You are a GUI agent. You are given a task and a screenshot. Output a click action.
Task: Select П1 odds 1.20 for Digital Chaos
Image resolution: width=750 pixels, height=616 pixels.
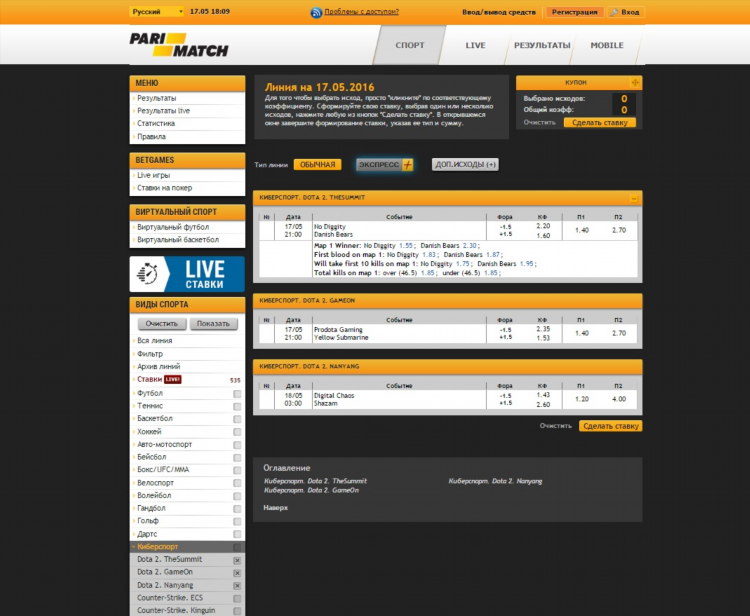pos(582,399)
